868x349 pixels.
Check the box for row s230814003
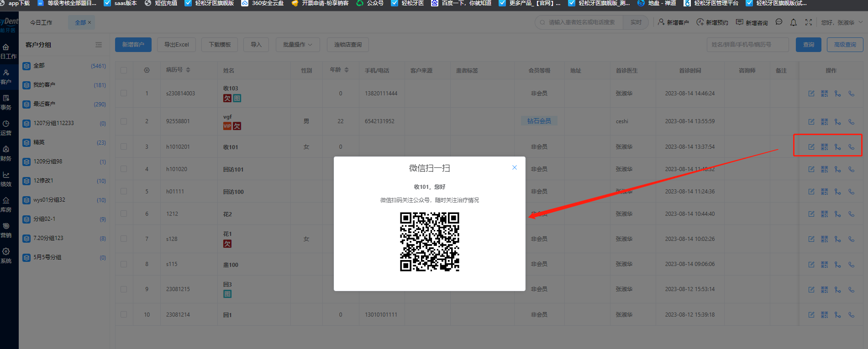[x=124, y=93]
